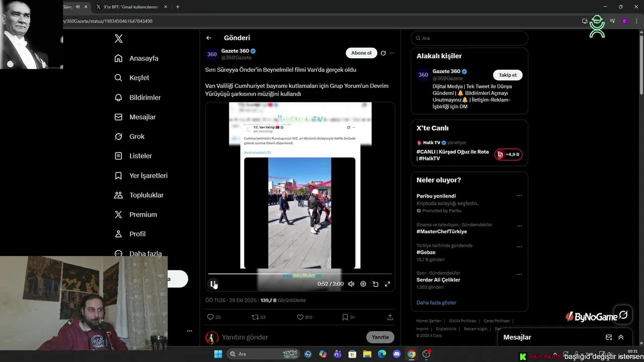Click the +4,9 B listeners badge
Screen dimensions: 644x362
click(508, 154)
